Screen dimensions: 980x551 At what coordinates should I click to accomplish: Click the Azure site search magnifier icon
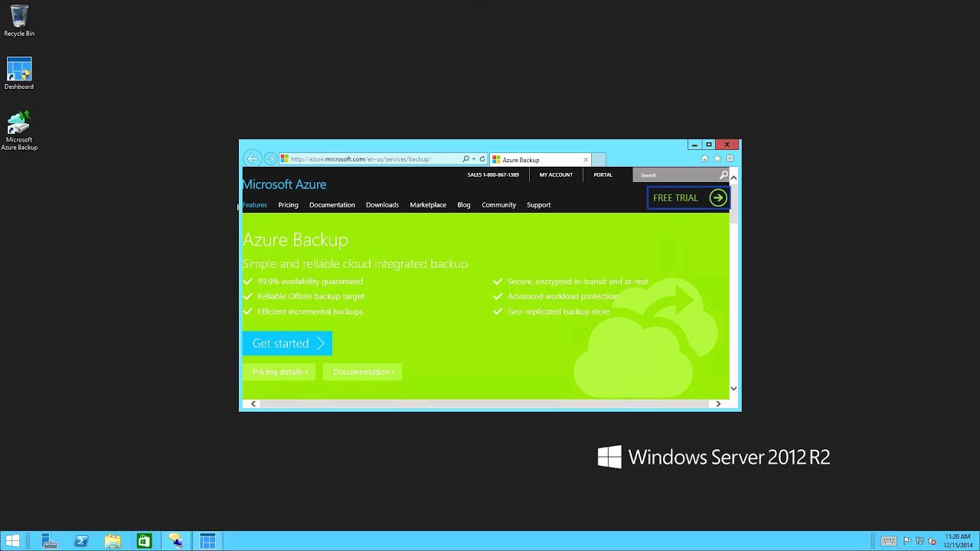pyautogui.click(x=724, y=175)
